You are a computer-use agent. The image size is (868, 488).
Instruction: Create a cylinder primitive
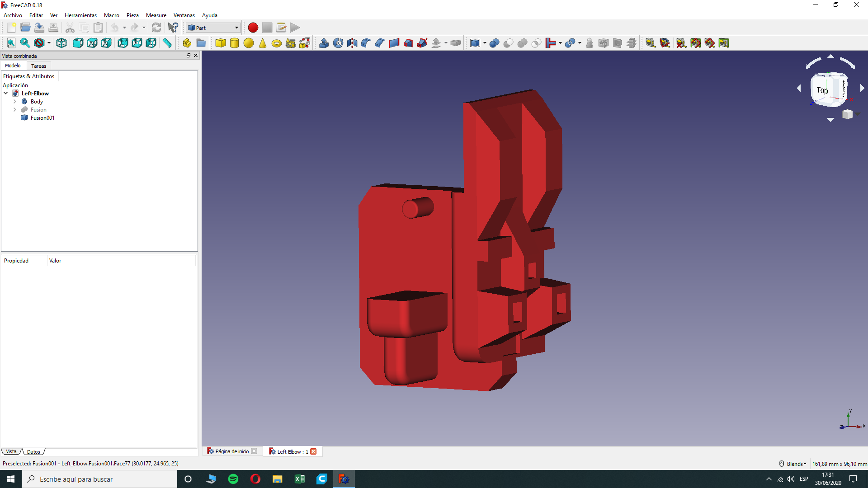point(234,43)
